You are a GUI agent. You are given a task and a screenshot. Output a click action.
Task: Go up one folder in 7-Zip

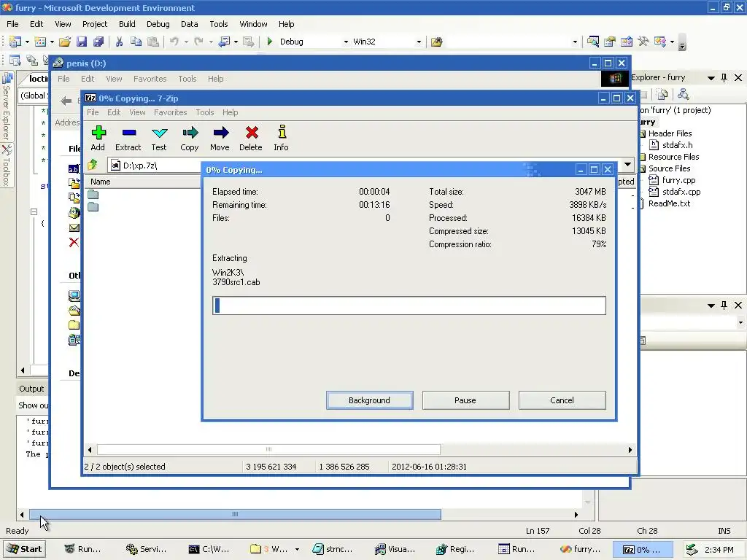pos(93,166)
